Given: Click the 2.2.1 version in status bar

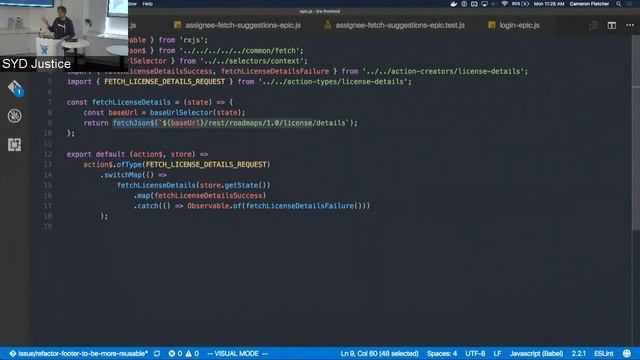Looking at the screenshot, I should [578, 353].
